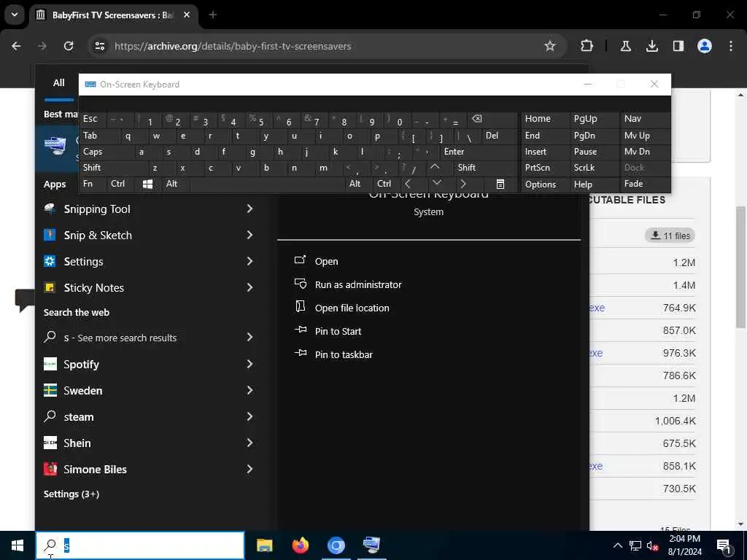Screen dimensions: 747x560
Task: Toggle Chrome side panel icon
Action: [x=678, y=46]
